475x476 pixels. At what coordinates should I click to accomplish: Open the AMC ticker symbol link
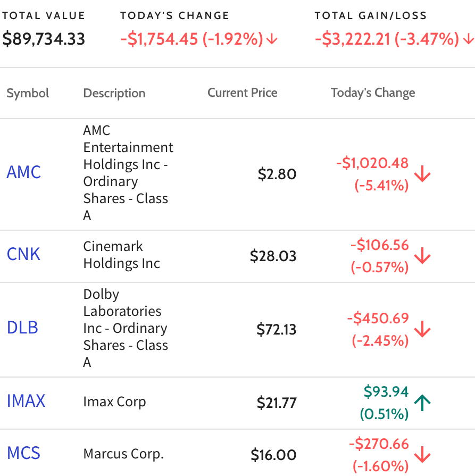click(24, 172)
